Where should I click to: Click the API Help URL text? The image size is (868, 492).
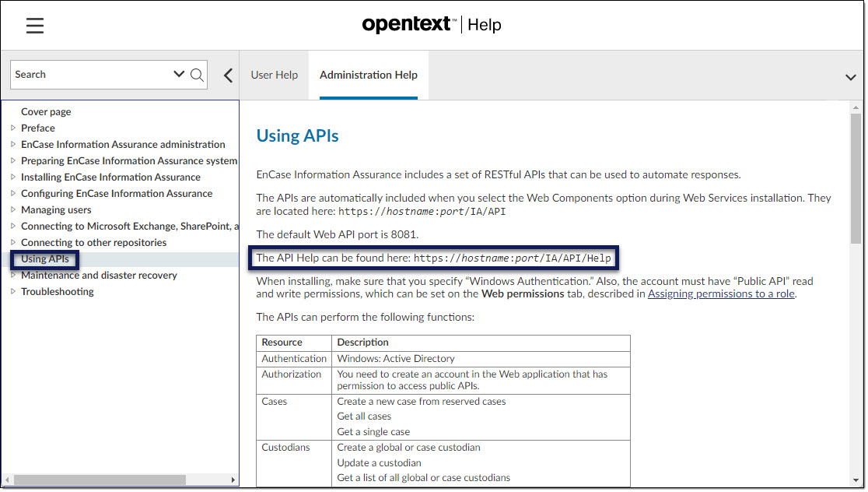pos(512,258)
